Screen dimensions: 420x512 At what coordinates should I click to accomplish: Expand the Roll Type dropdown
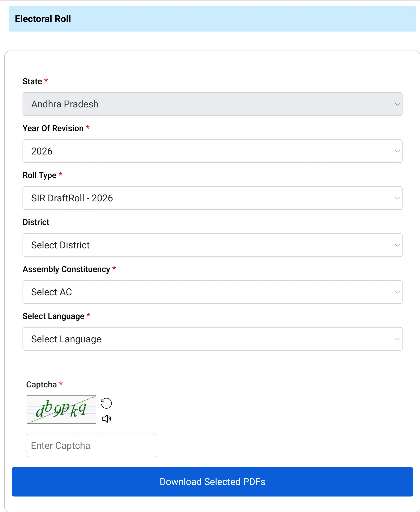pyautogui.click(x=212, y=198)
